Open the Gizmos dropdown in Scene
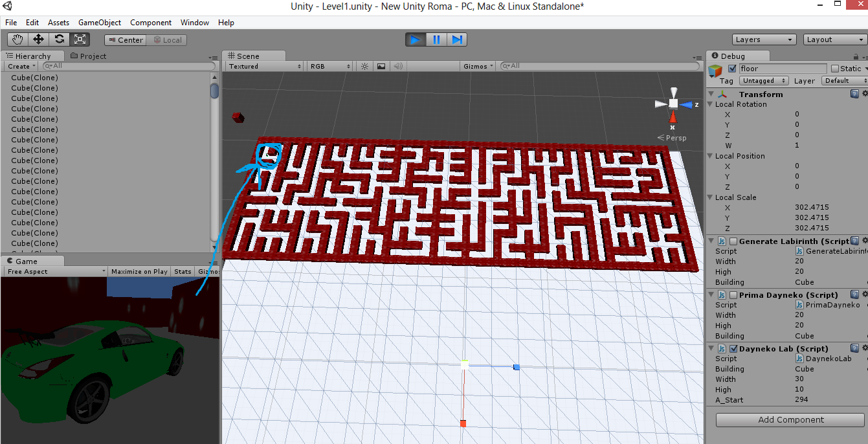The height and width of the screenshot is (444, 868). click(478, 66)
